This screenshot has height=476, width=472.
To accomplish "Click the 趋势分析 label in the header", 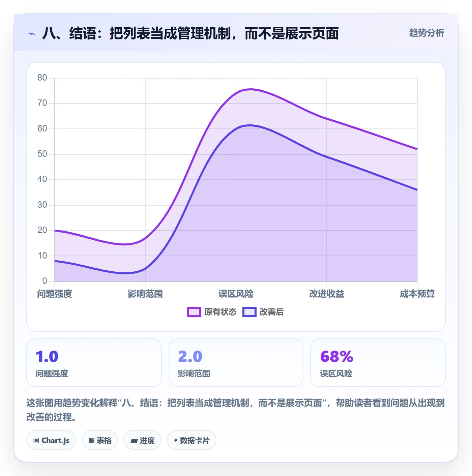I will [426, 33].
